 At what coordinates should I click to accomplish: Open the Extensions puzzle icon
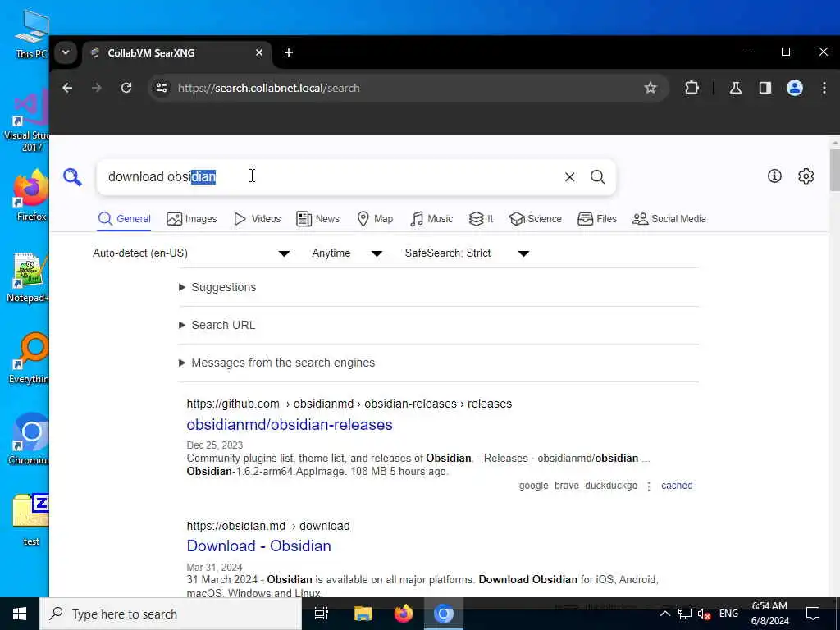point(692,88)
